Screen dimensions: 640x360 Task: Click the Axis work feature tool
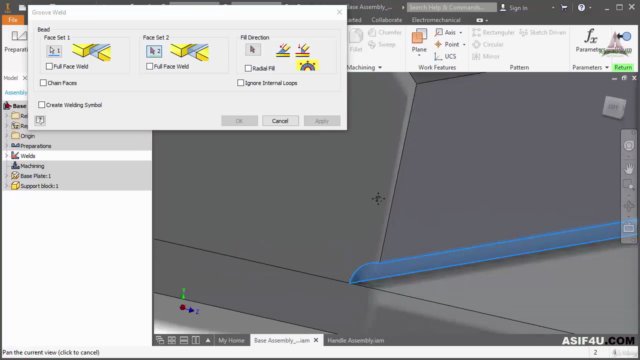(445, 32)
